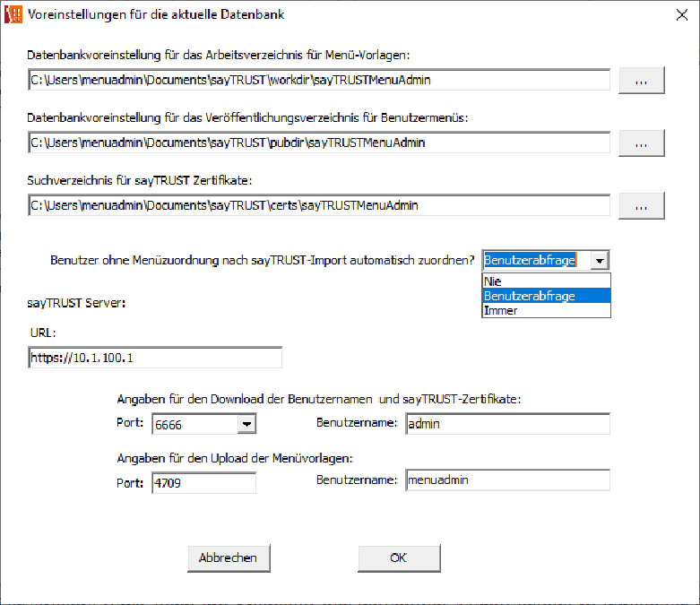The height and width of the screenshot is (605, 700).
Task: Click the certs path text field
Action: pos(319,206)
